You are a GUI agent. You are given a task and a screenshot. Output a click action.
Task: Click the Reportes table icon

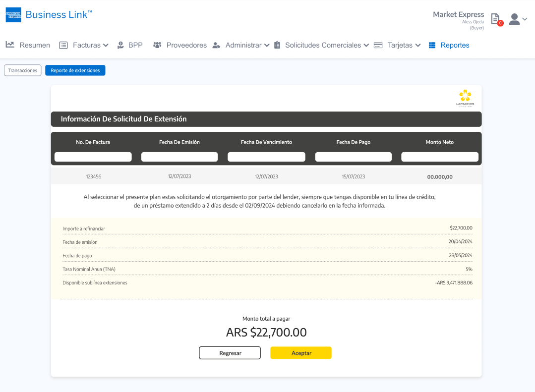click(x=432, y=45)
